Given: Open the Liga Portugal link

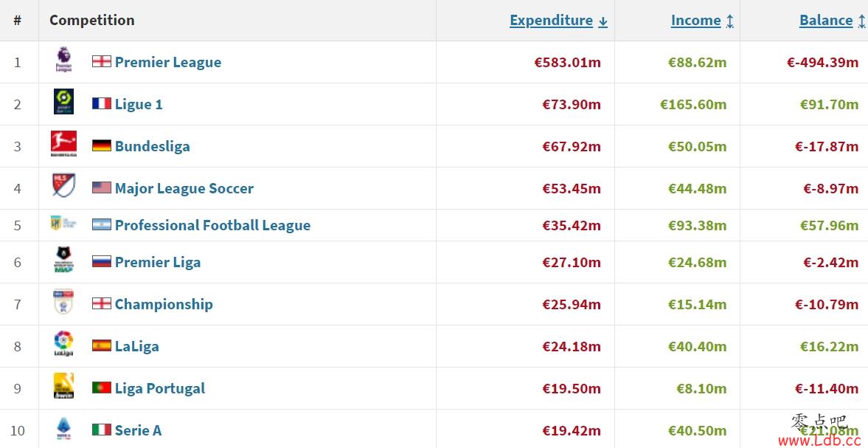Looking at the screenshot, I should coord(160,388).
